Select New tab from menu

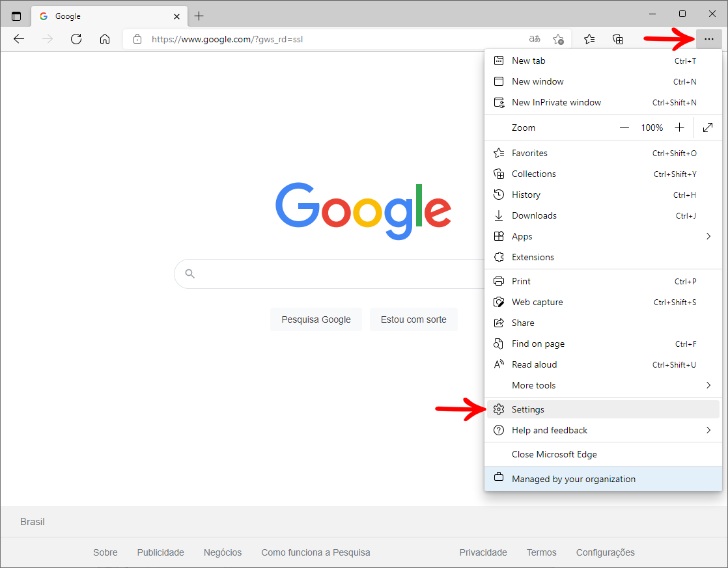pyautogui.click(x=602, y=61)
